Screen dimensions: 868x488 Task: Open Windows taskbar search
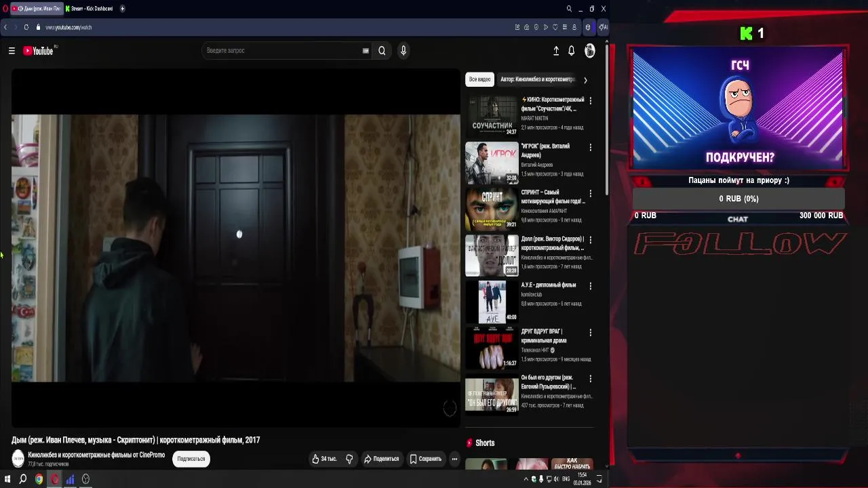22,479
